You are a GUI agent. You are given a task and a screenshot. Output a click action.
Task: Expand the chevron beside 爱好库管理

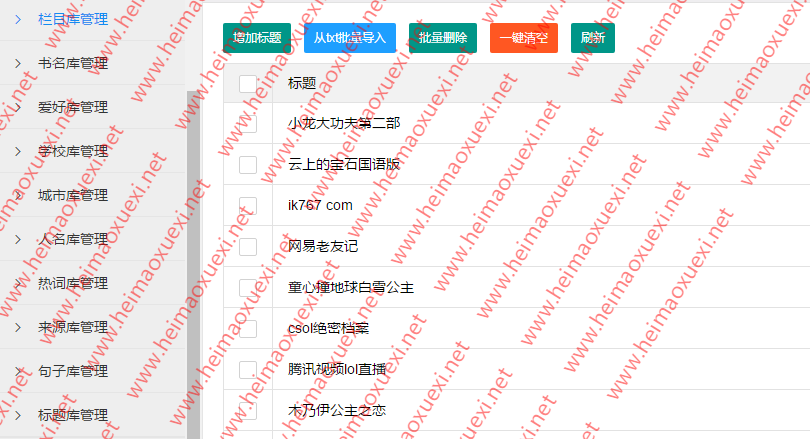click(18, 107)
